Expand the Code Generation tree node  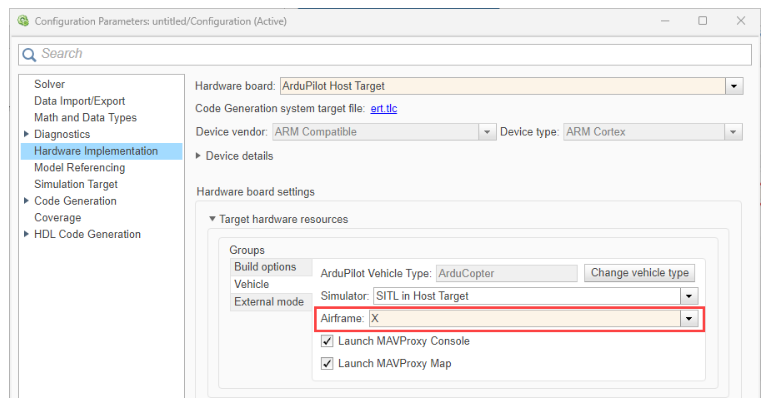point(26,201)
